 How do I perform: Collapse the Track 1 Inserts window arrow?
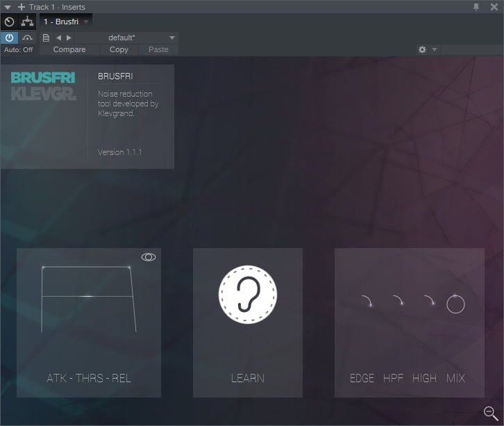[x=8, y=7]
